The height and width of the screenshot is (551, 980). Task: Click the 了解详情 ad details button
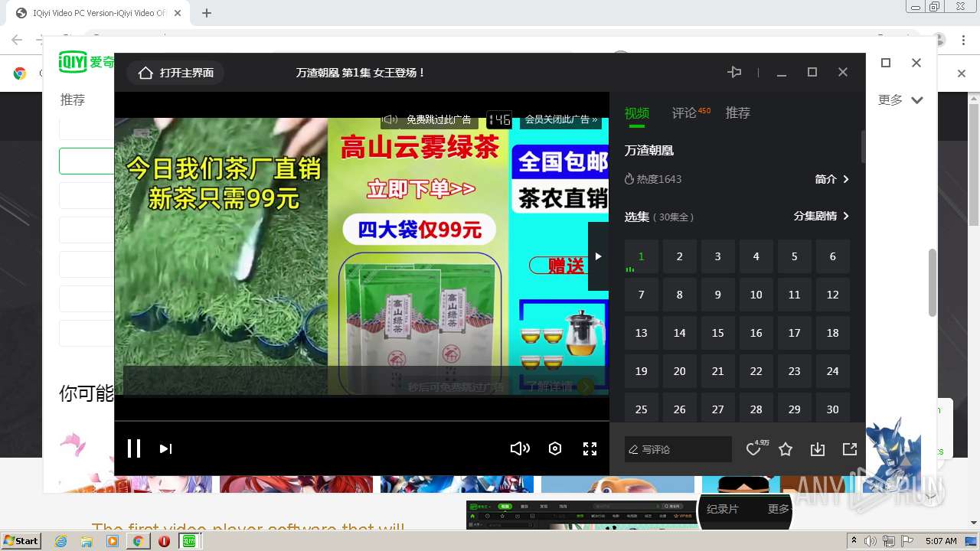coord(560,386)
